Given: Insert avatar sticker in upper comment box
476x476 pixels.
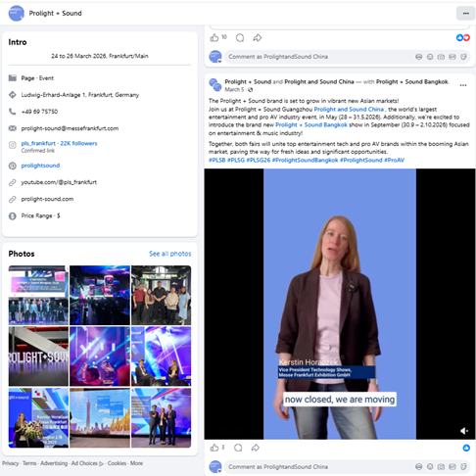Looking at the screenshot, I should [419, 57].
